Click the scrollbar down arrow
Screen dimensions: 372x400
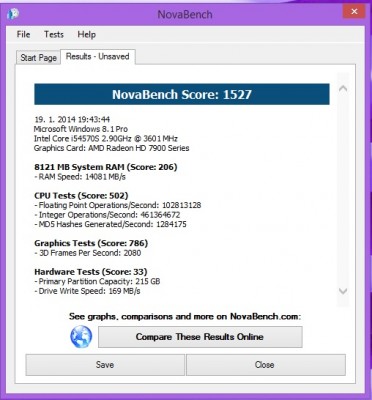pos(343,291)
